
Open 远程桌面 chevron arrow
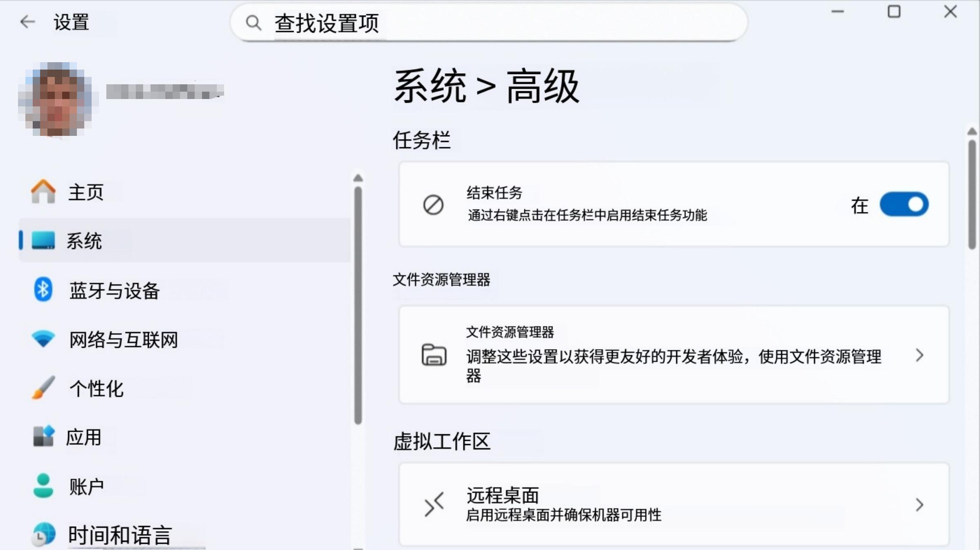tap(919, 505)
